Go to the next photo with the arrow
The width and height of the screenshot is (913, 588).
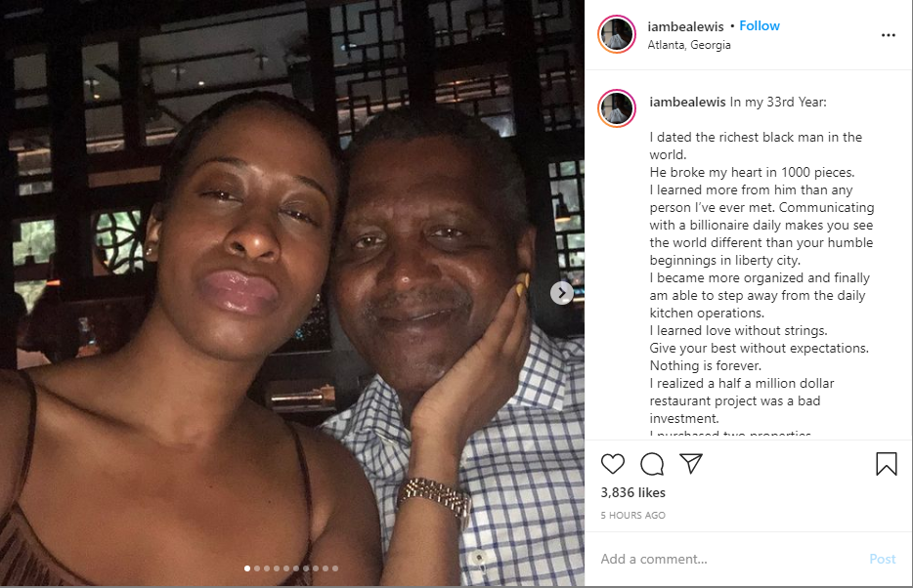[x=561, y=293]
